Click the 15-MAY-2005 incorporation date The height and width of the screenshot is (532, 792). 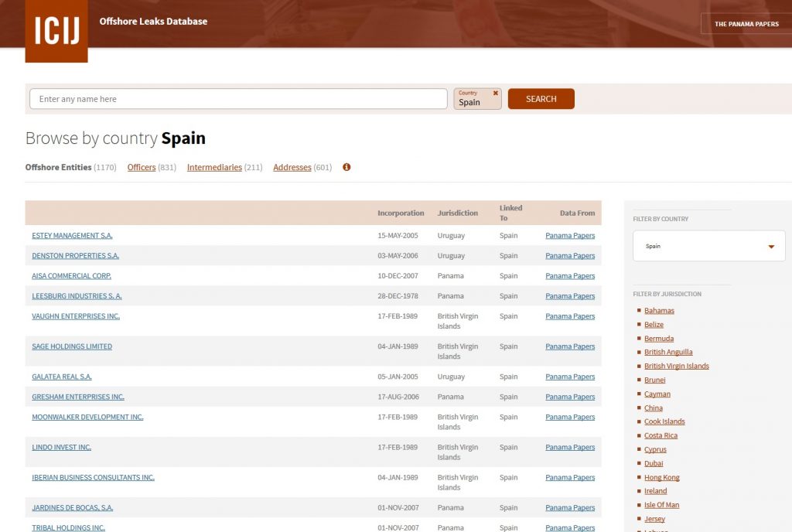tap(398, 235)
